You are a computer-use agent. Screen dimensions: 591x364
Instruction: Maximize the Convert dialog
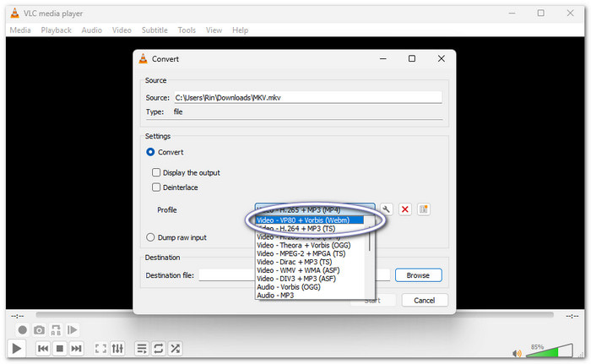(412, 58)
